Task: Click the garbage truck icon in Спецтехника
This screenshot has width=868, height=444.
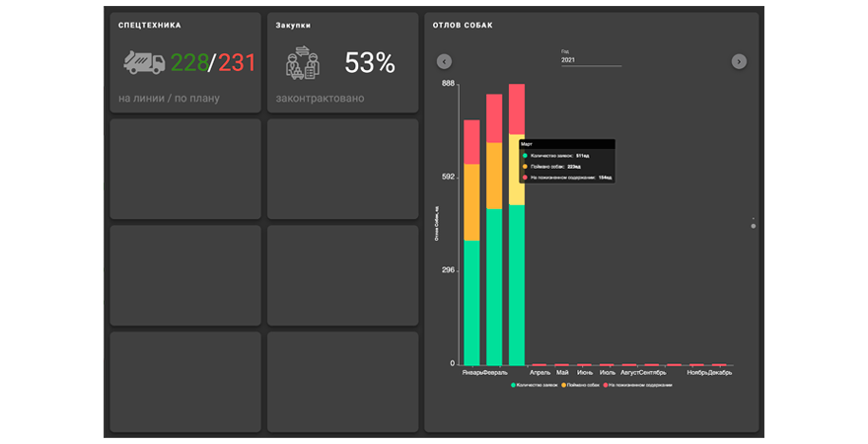Action: (144, 63)
